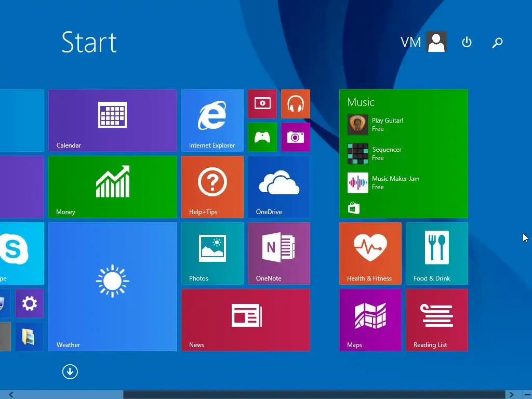
Task: Click the scrollbar left arrow
Action: pos(11,395)
